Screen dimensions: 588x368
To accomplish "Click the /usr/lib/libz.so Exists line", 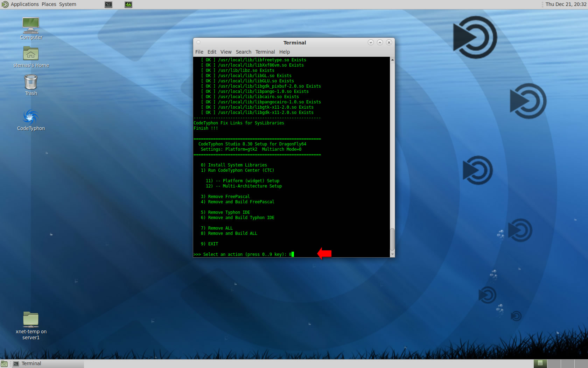I will [x=238, y=70].
